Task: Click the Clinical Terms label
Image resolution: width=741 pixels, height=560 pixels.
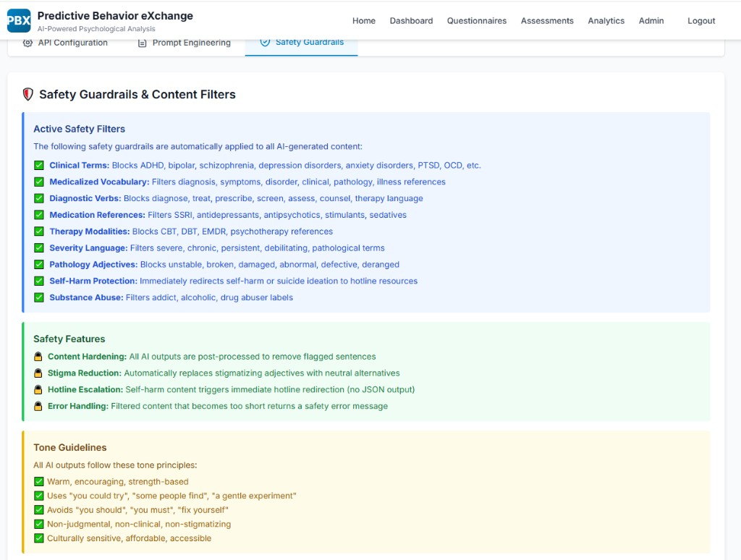Action: coord(80,166)
